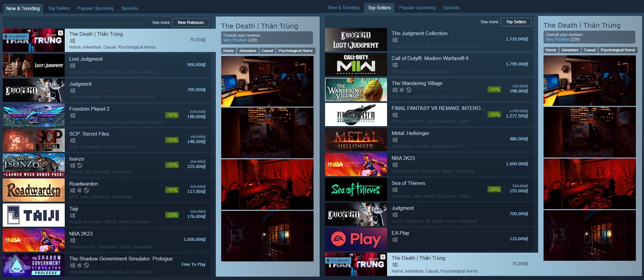
Task: Open the Taiji game thumbnail
Action: [x=34, y=215]
